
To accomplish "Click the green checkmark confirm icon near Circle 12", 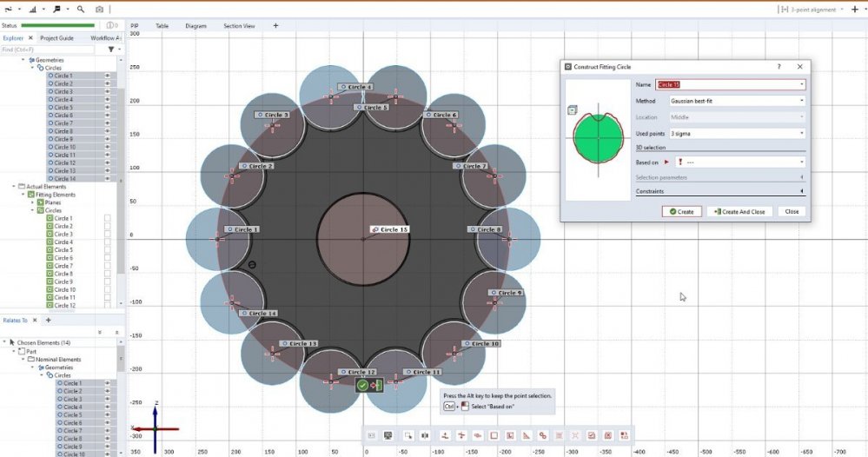I will click(362, 385).
